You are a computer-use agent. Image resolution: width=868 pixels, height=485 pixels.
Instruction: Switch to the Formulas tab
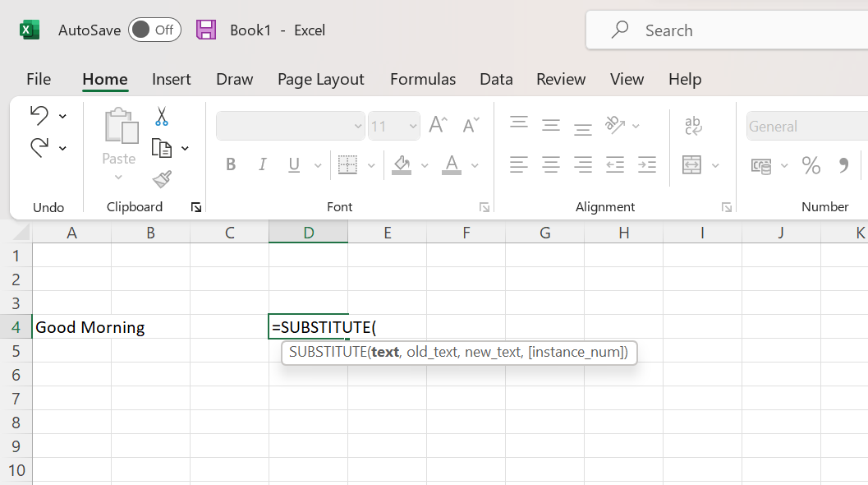point(423,79)
